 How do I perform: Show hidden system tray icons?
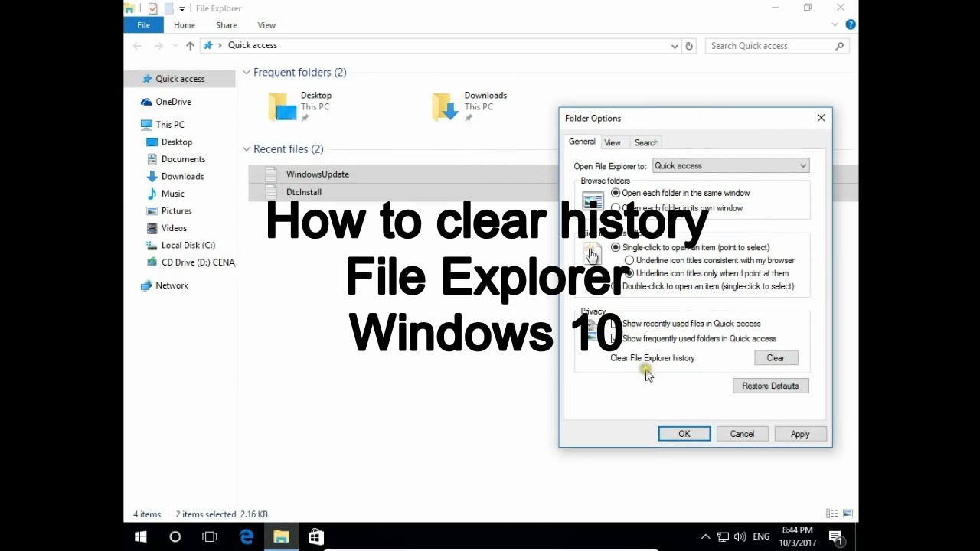pos(705,537)
